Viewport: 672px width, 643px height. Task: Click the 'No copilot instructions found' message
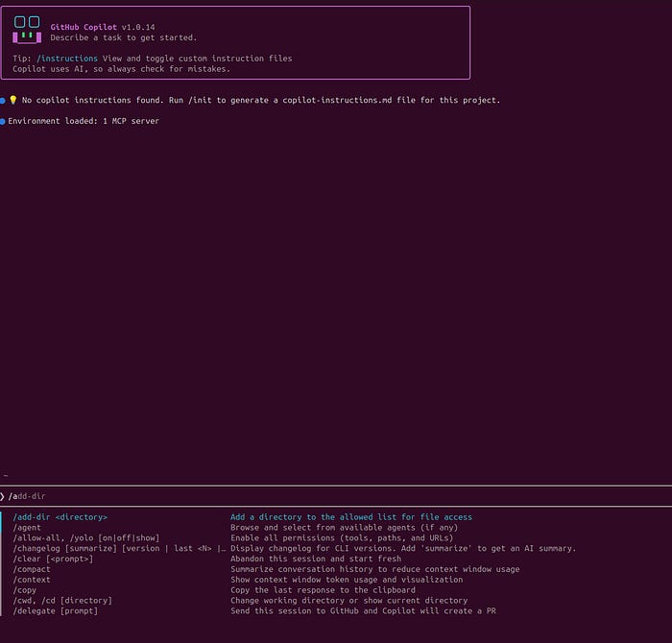pos(261,100)
